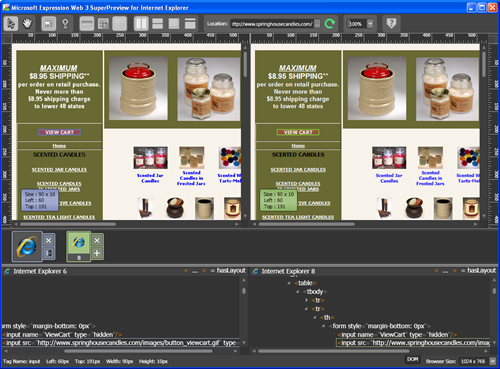Expand the first collapsed tr node
This screenshot has height=369, width=500.
(306, 300)
